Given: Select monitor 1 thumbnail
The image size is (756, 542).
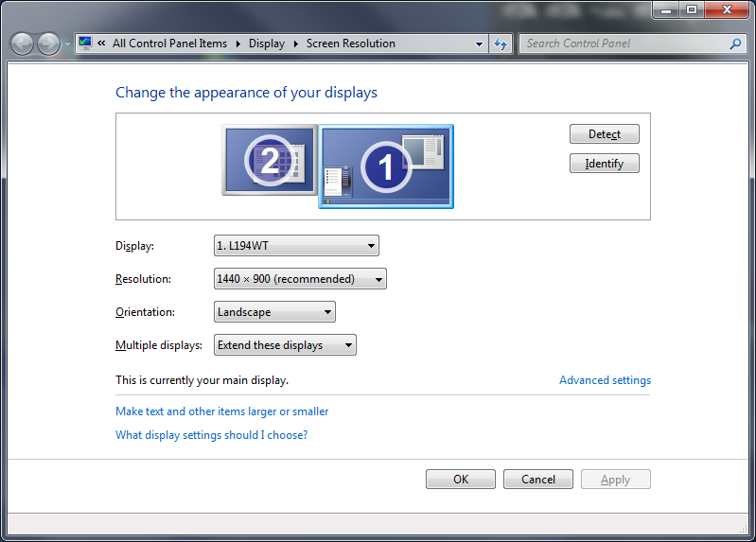Looking at the screenshot, I should click(x=386, y=166).
